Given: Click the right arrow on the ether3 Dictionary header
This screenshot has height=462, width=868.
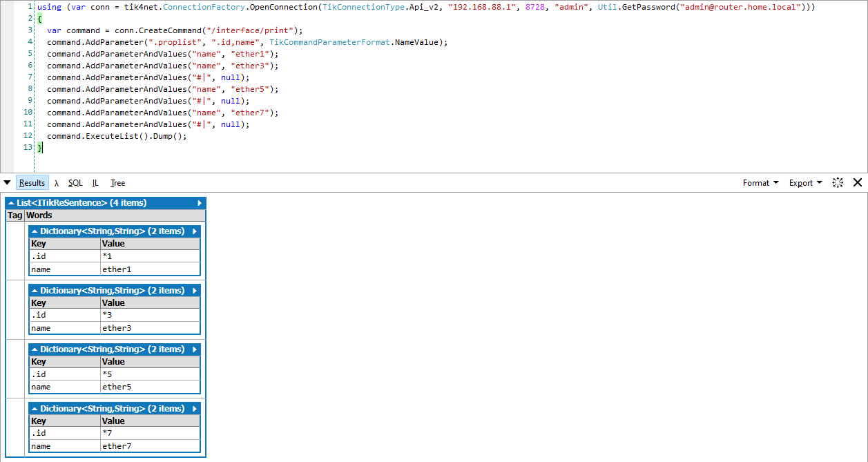Looking at the screenshot, I should pyautogui.click(x=193, y=290).
